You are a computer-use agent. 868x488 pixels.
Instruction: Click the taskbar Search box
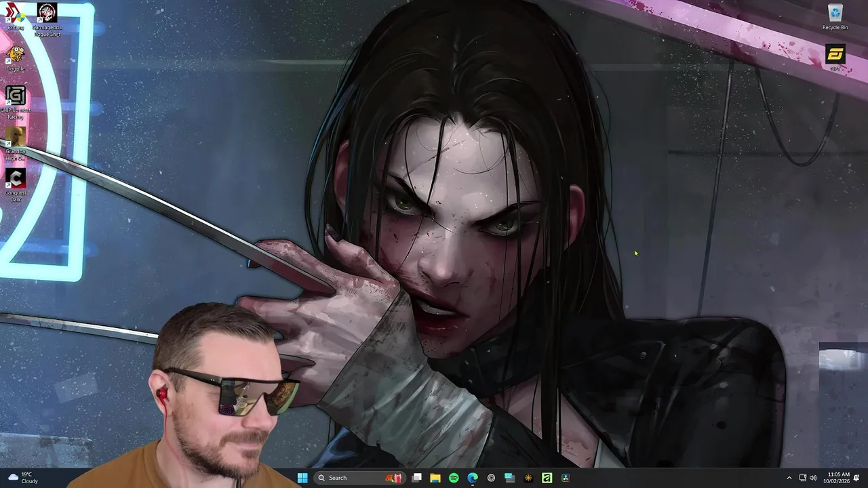tap(360, 478)
